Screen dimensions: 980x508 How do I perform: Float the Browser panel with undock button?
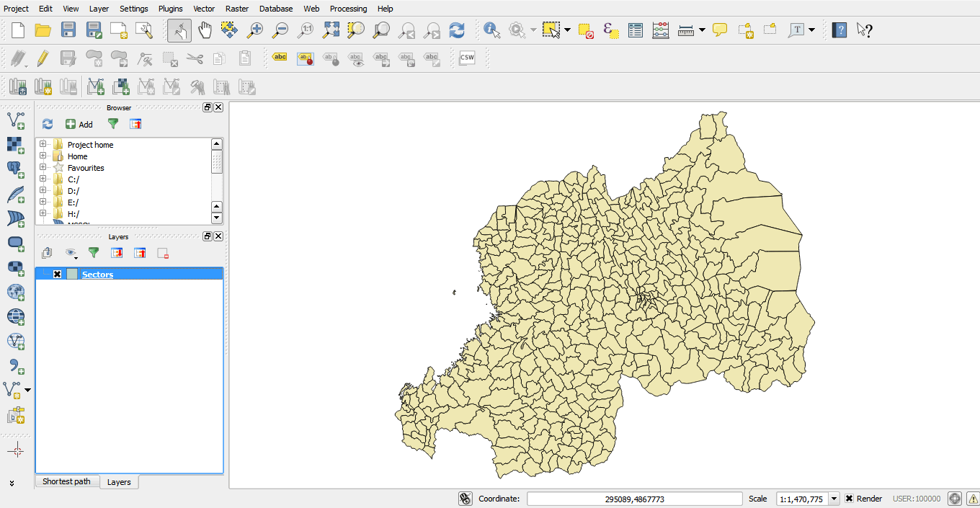pos(208,107)
